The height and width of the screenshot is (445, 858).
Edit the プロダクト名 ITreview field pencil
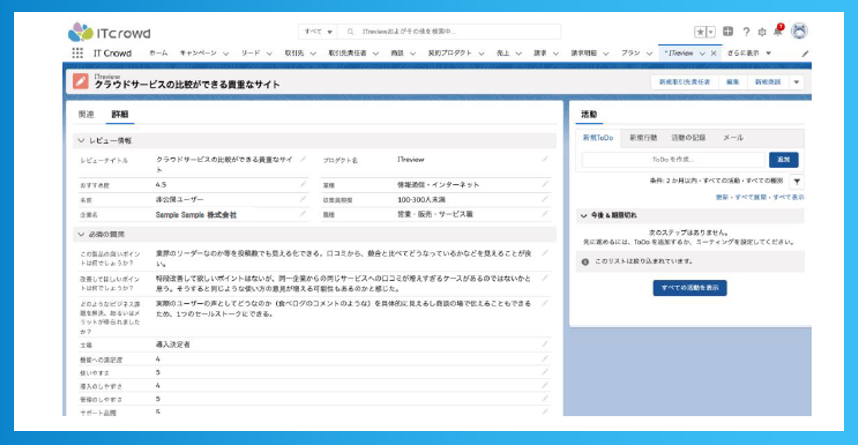(544, 159)
